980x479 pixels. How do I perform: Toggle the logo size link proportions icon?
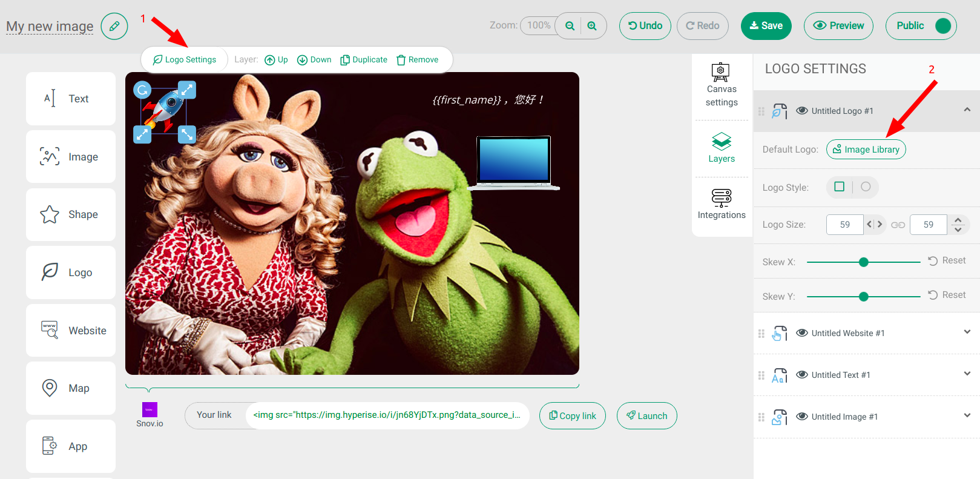click(898, 225)
